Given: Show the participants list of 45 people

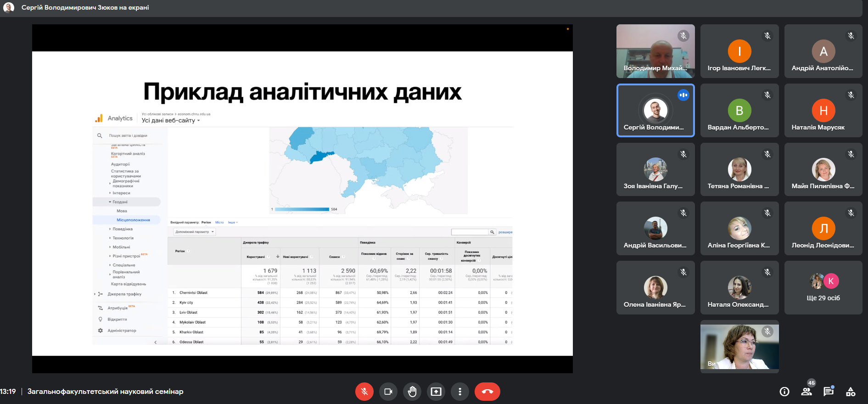Looking at the screenshot, I should (x=806, y=392).
